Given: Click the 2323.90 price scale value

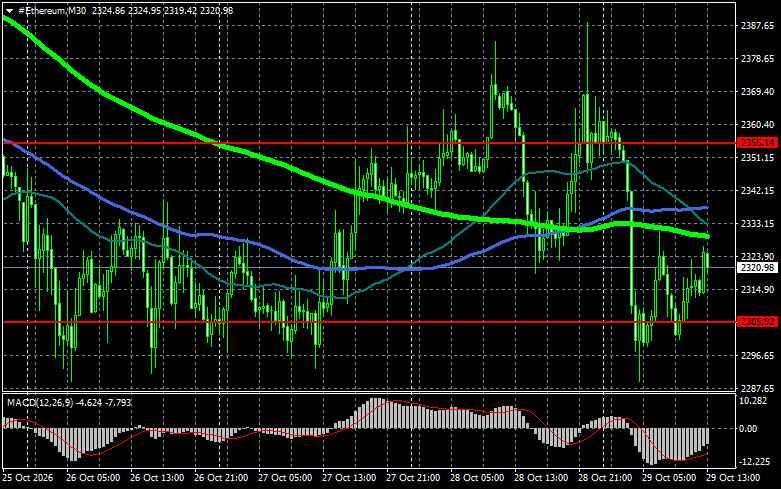Looking at the screenshot, I should tap(758, 256).
